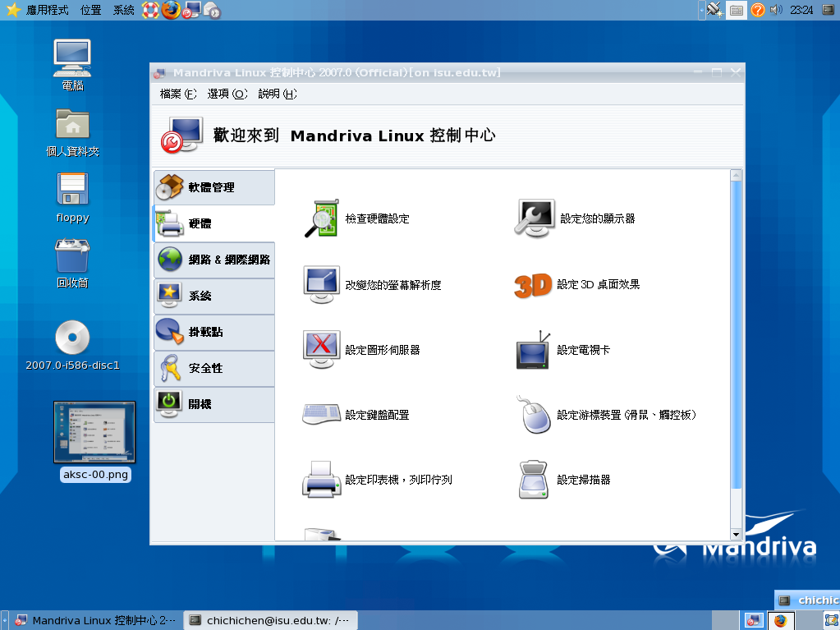Screen dimensions: 840x630
Task: Click the TV card setup icon (設定電視卡)
Action: point(533,350)
